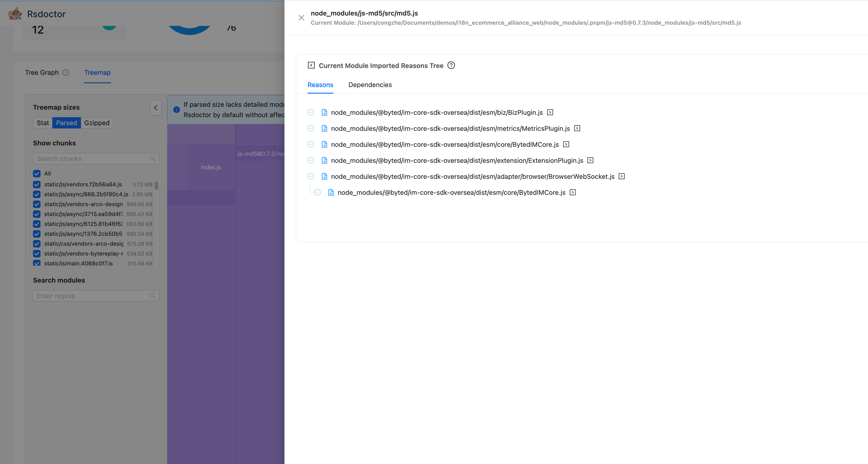Click the chunks list scrollbar thumb
This screenshot has height=464, width=868.
pyautogui.click(x=156, y=186)
